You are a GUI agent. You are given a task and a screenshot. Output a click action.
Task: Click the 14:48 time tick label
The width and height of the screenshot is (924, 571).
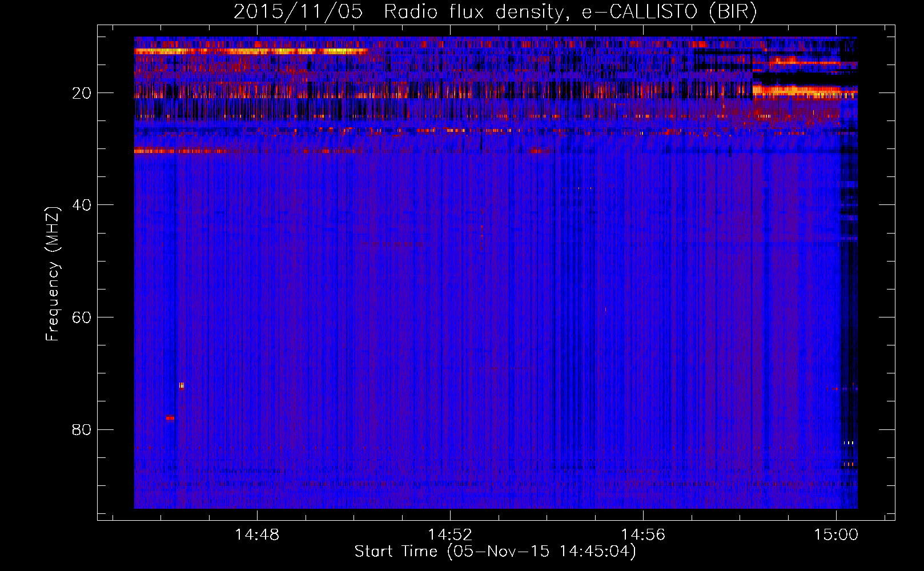click(257, 535)
